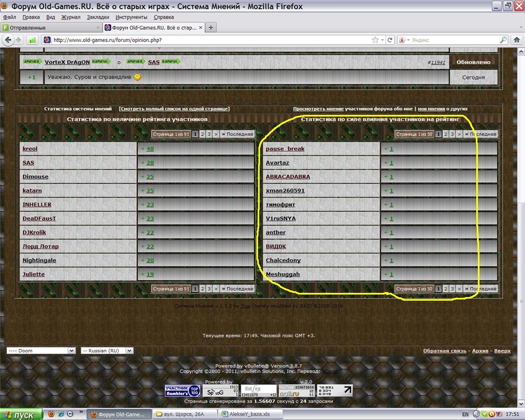This screenshot has height=420, width=525.
Task: Click the smiley emoticon in the comment
Action: (137, 77)
